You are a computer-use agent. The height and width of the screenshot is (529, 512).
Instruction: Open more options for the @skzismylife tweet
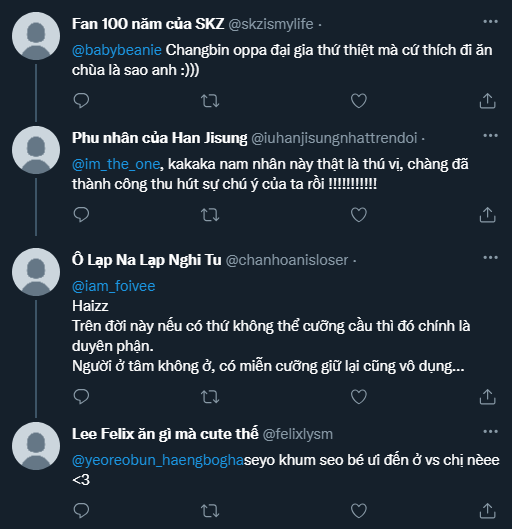click(x=490, y=22)
